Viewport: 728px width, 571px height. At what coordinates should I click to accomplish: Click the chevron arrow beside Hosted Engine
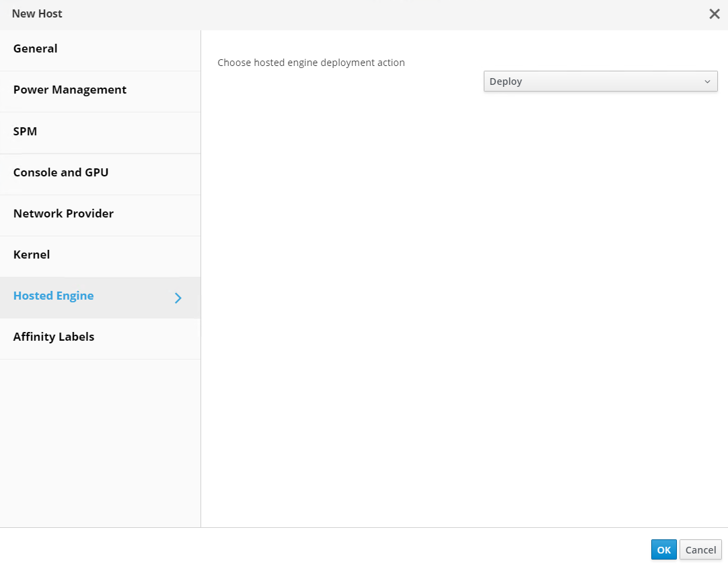[178, 298]
